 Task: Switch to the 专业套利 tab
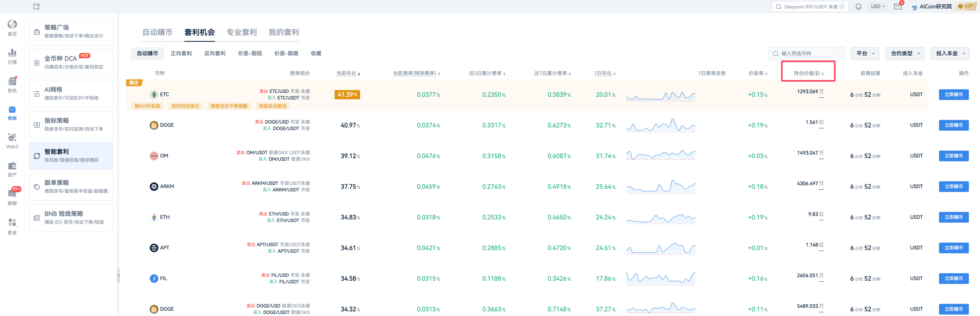pos(242,32)
